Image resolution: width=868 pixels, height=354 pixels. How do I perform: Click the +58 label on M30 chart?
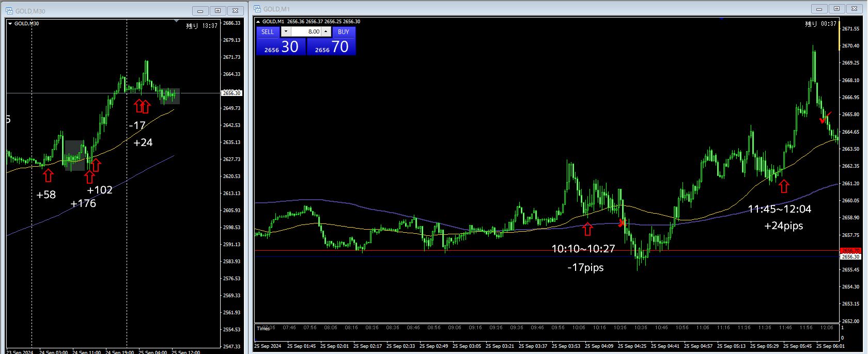coord(46,195)
